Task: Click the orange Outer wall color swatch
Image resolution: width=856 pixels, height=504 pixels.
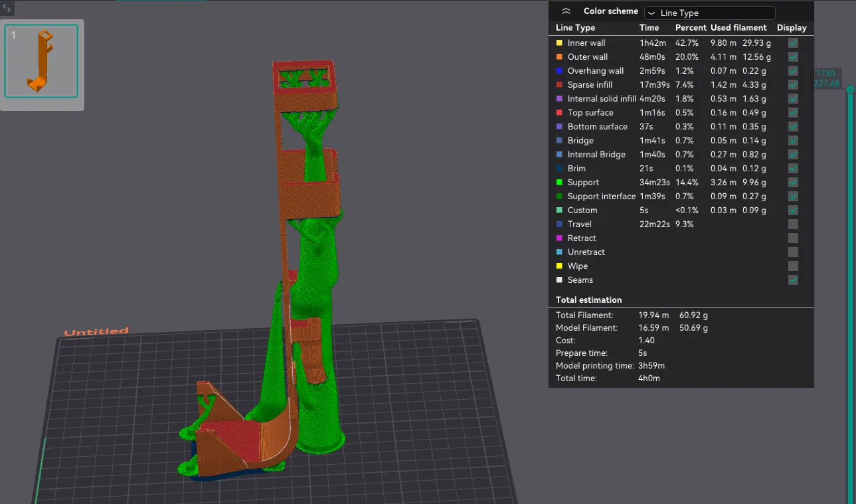Action: (x=559, y=57)
